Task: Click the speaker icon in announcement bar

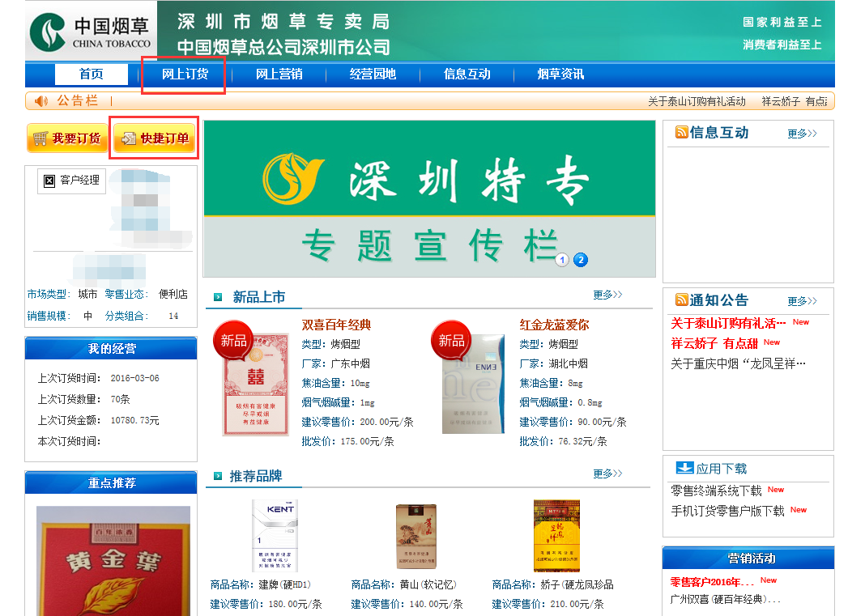Action: [41, 101]
